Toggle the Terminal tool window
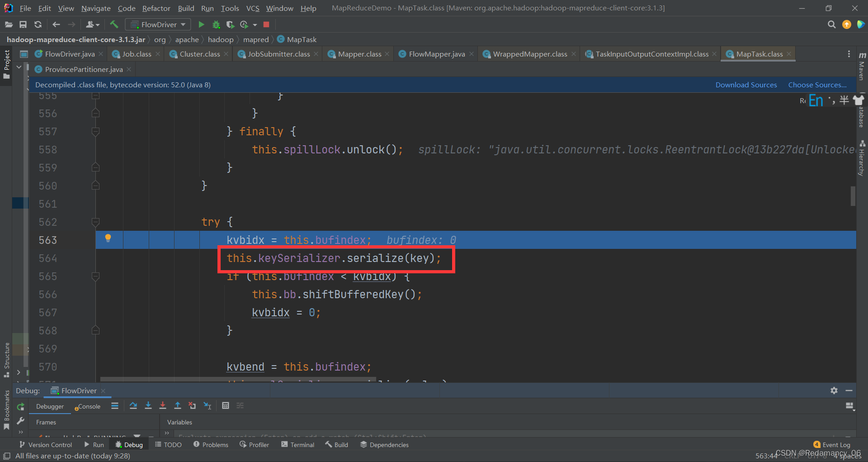The image size is (868, 462). tap(297, 445)
